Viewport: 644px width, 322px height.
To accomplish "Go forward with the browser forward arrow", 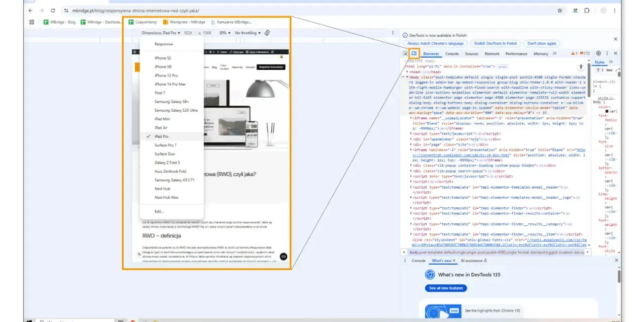I will pos(42,10).
